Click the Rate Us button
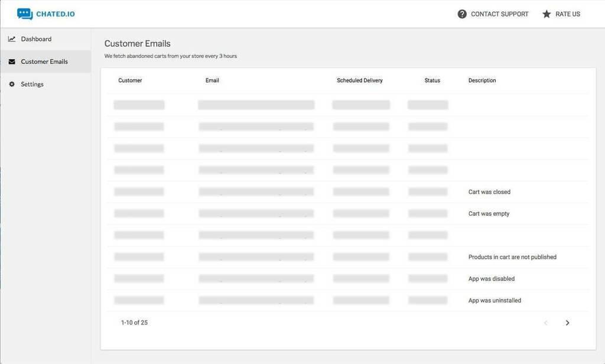 (x=568, y=14)
